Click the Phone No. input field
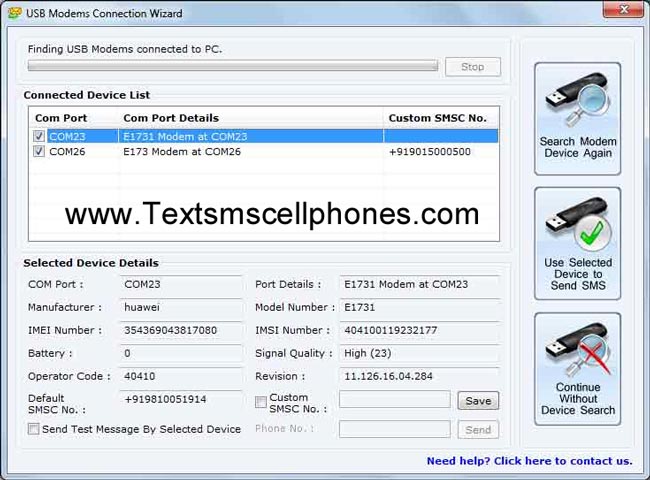 [x=395, y=429]
